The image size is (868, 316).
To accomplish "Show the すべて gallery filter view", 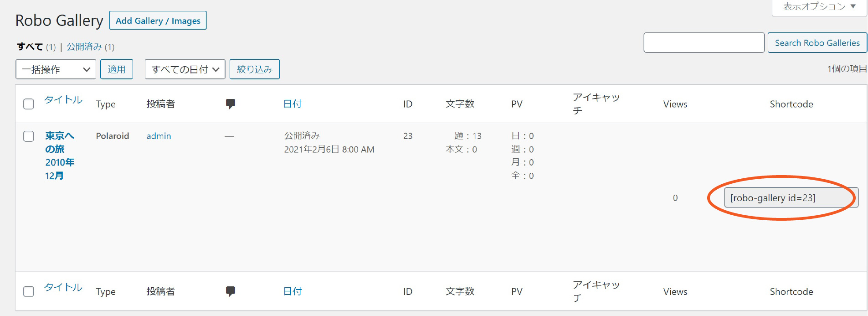I will pos(30,47).
